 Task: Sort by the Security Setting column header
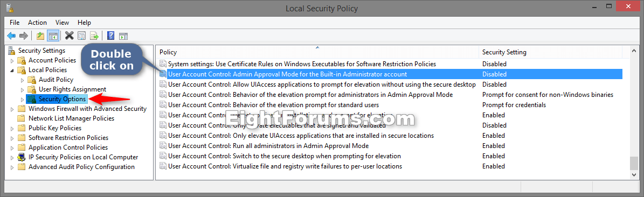(551, 52)
